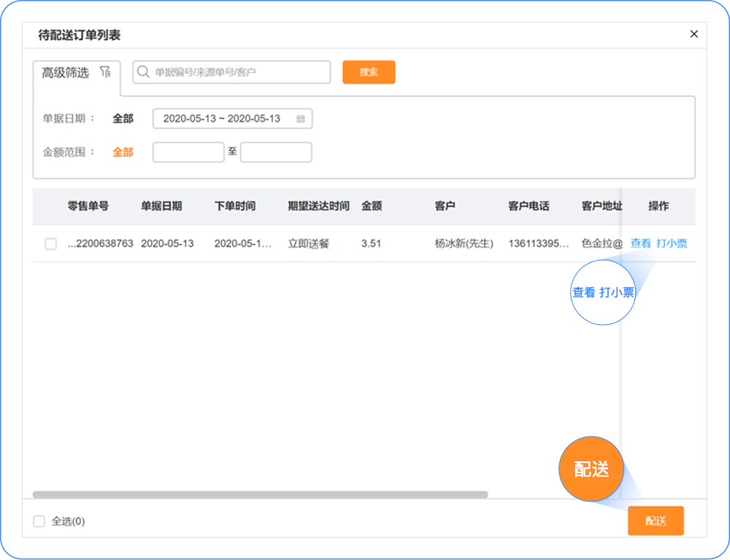This screenshot has width=730, height=560.
Task: Click the 操作 column header
Action: tap(658, 206)
